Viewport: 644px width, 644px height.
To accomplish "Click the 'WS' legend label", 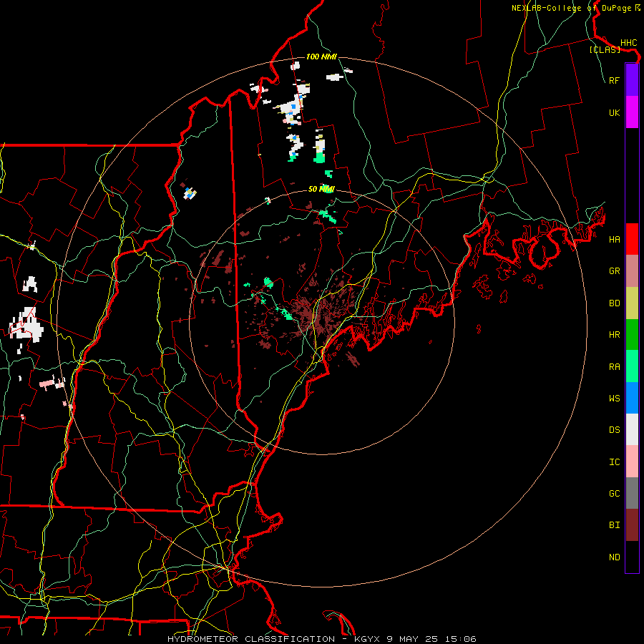I will (615, 399).
